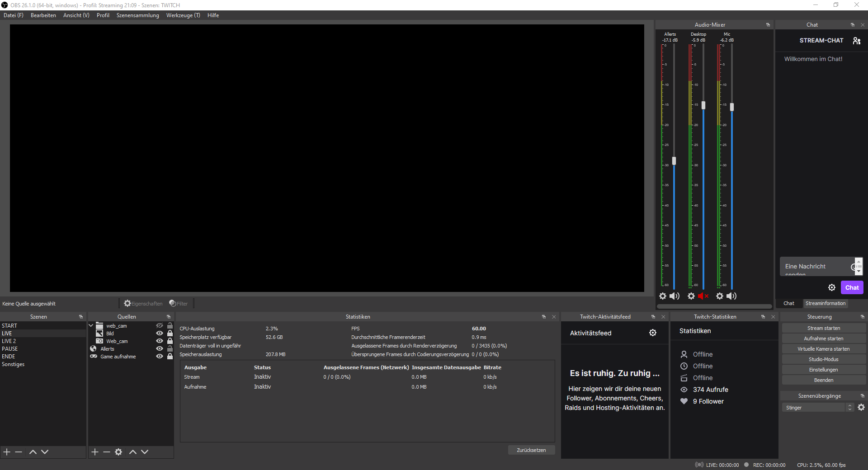This screenshot has width=868, height=470.
Task: Click Stream starten button
Action: click(x=823, y=328)
